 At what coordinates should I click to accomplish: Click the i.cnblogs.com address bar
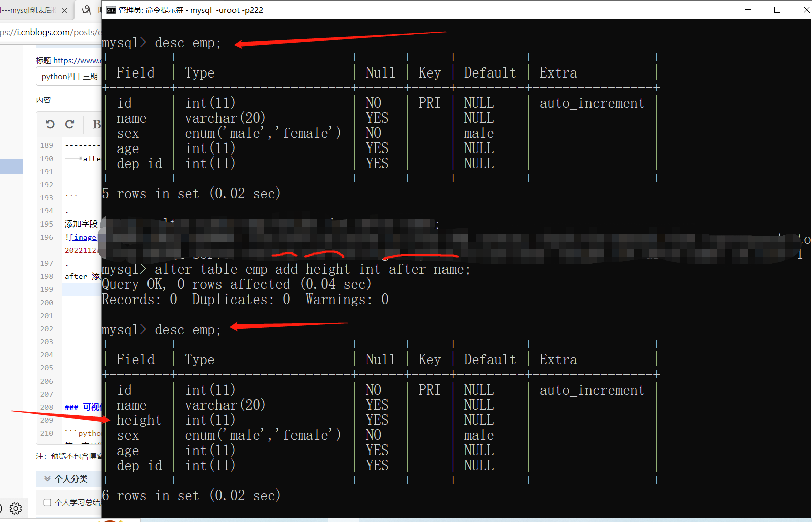[50, 32]
